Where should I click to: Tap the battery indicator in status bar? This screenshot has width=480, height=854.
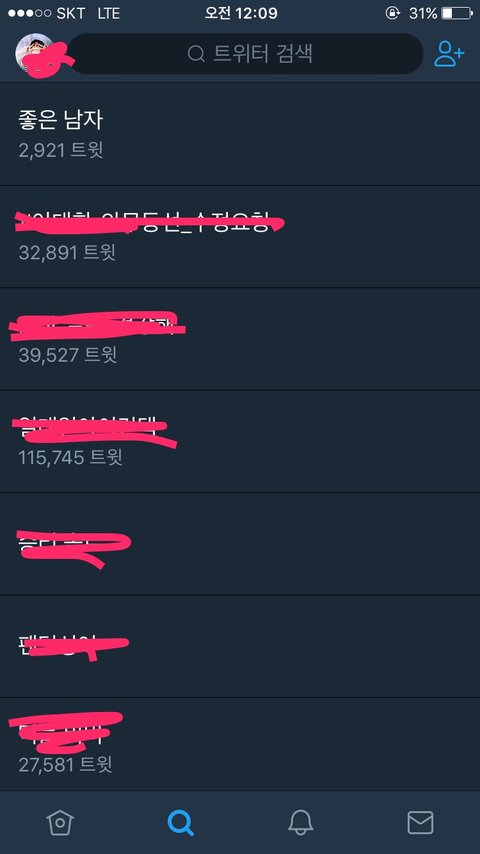pos(456,13)
